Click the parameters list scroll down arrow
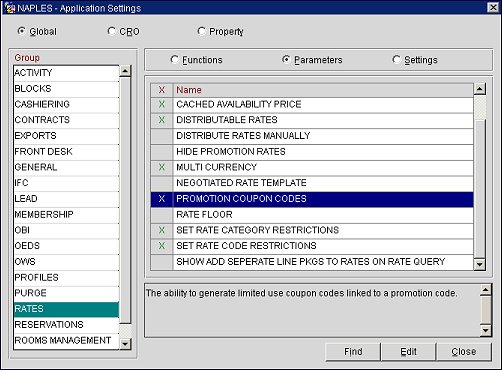502x370 pixels. pyautogui.click(x=480, y=264)
